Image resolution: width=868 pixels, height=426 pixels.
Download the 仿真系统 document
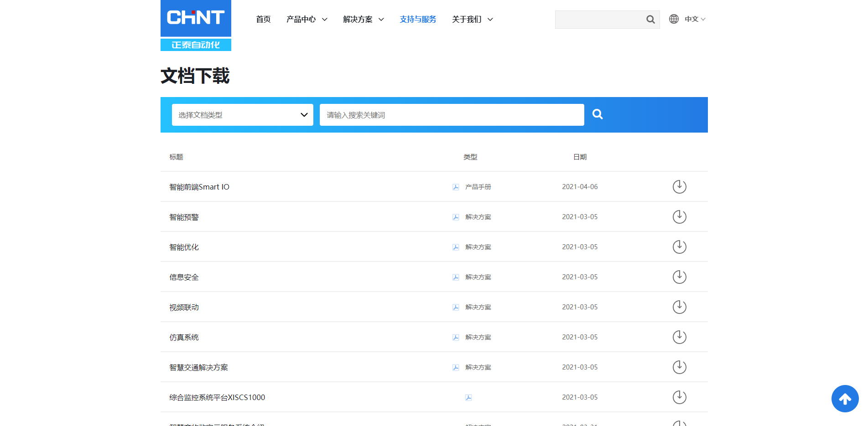679,337
